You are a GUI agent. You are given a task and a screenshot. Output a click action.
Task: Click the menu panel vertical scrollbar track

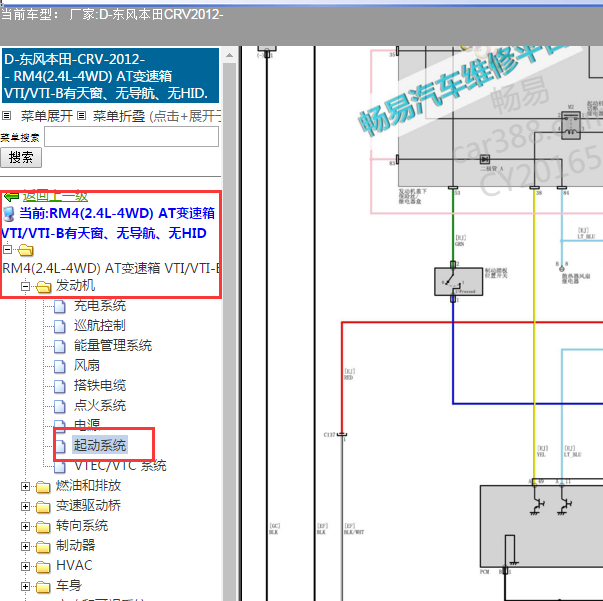(x=229, y=331)
